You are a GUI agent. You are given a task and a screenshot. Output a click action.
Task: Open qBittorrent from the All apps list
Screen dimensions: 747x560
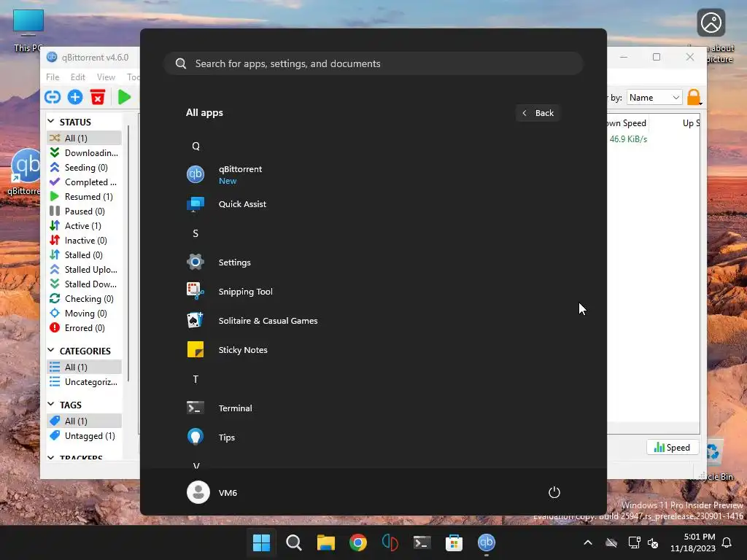(x=241, y=175)
